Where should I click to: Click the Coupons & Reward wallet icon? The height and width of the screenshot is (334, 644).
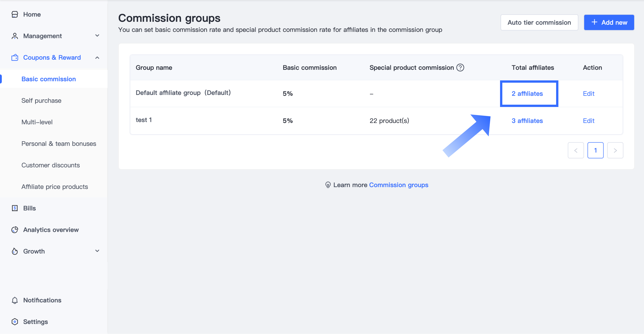(x=15, y=57)
